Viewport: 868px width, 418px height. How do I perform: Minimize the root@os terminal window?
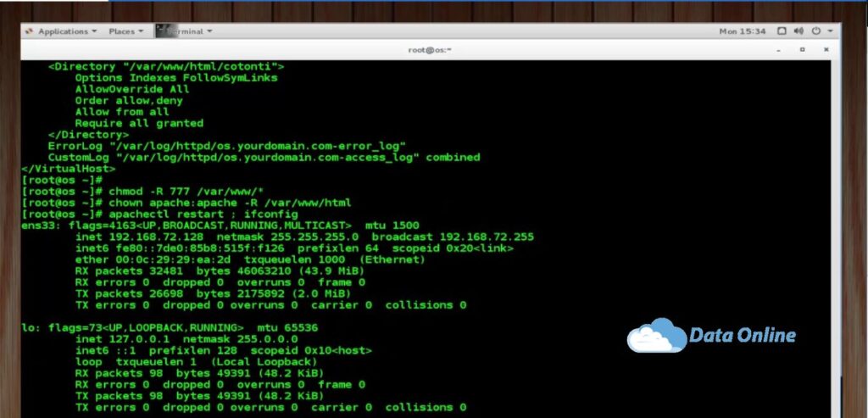tap(780, 50)
